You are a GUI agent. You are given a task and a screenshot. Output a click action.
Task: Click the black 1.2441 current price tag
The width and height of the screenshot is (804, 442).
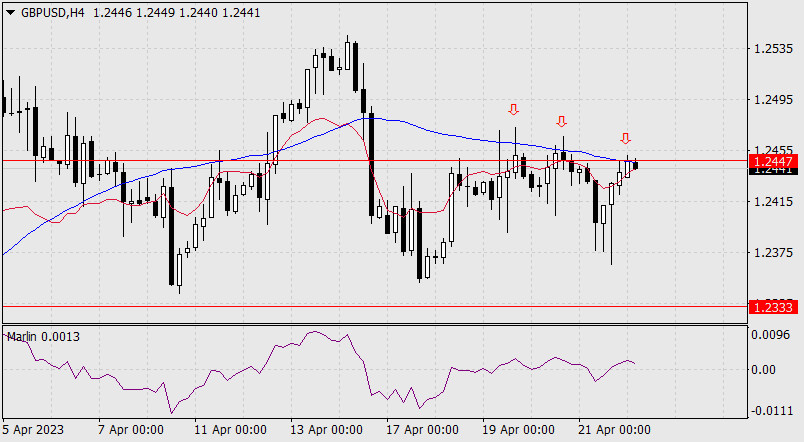click(x=775, y=171)
